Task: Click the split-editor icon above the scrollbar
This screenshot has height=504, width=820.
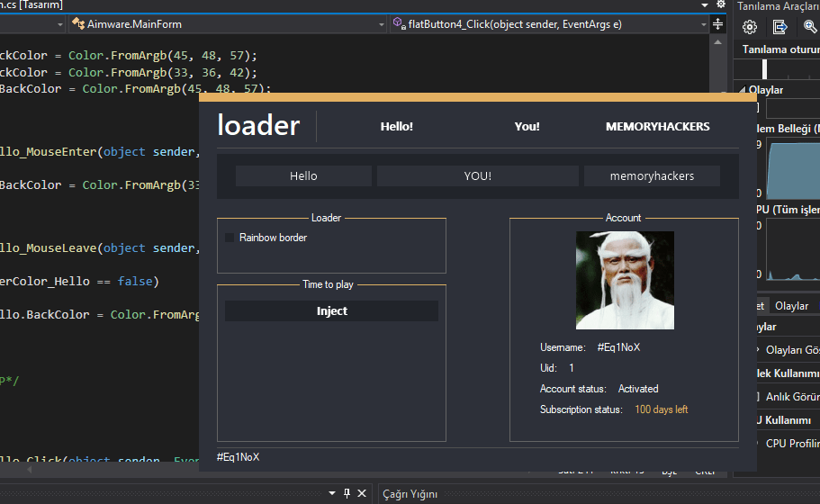Action: click(718, 24)
